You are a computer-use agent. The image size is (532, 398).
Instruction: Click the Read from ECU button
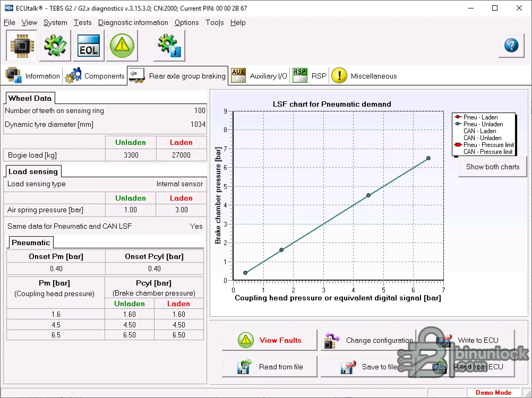(467, 367)
